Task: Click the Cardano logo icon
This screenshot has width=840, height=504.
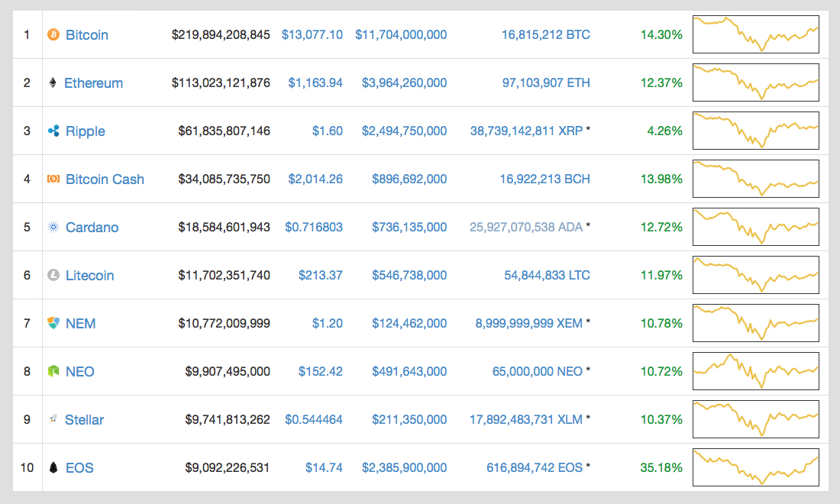Action: (x=53, y=227)
